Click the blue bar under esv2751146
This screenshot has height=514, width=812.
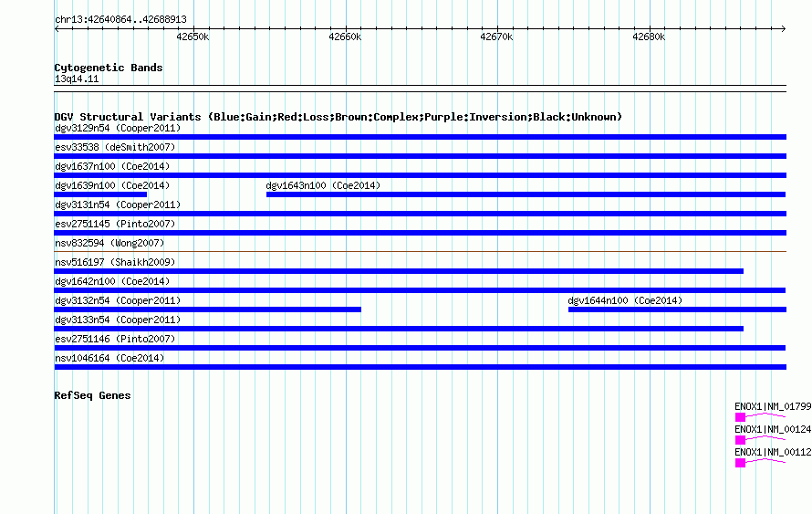[420, 348]
